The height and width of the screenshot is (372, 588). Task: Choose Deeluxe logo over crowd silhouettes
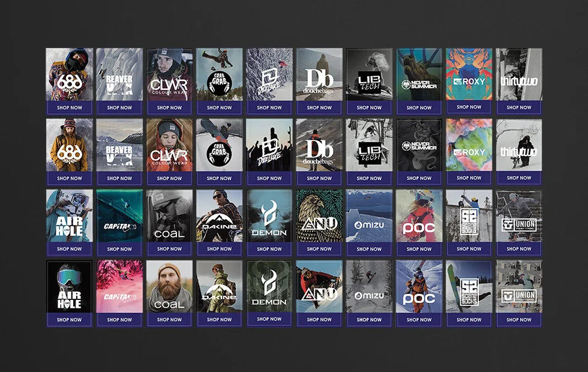click(269, 152)
